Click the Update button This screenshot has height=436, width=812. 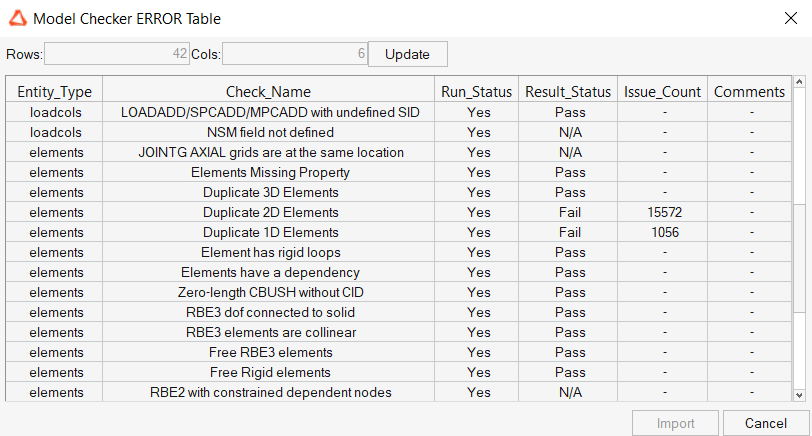click(407, 54)
